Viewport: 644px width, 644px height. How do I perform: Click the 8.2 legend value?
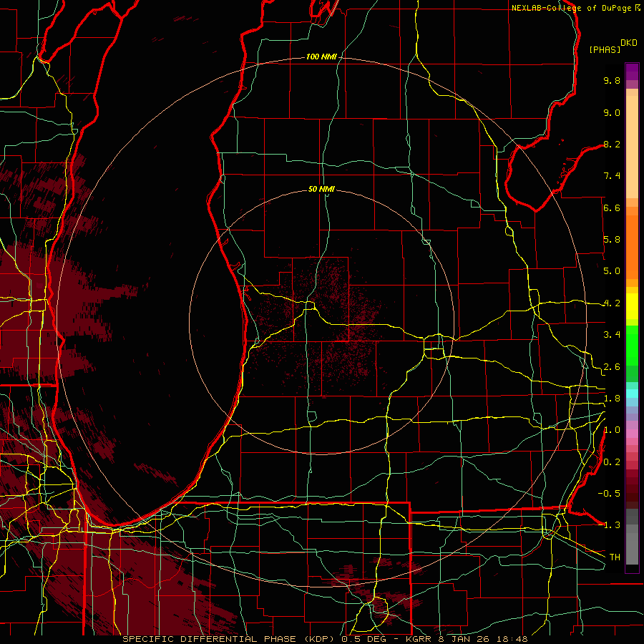point(612,144)
